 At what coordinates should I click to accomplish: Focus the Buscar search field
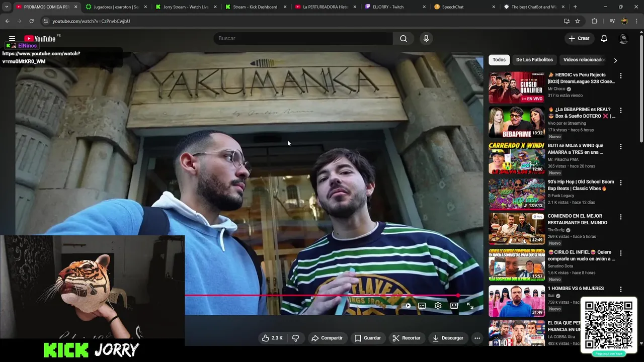(303, 38)
